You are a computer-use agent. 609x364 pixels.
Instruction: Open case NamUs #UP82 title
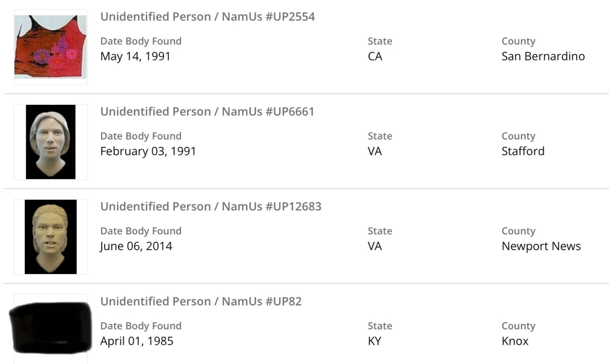click(x=201, y=301)
